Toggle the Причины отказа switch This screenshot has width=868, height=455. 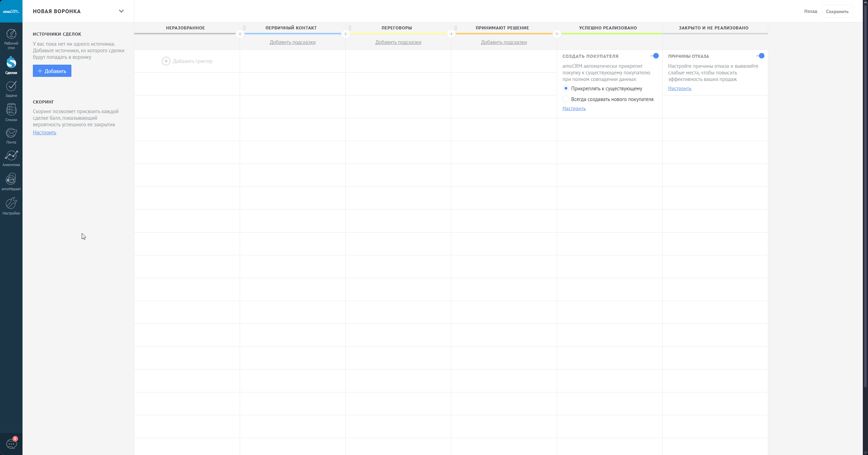pos(760,56)
